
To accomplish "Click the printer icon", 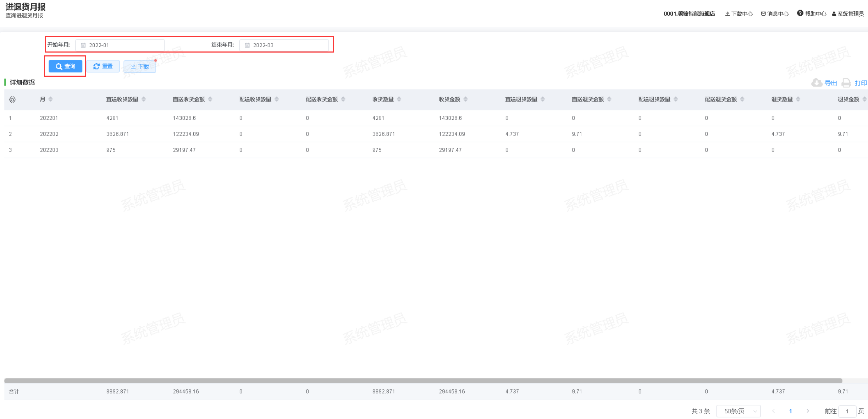I will [x=846, y=83].
